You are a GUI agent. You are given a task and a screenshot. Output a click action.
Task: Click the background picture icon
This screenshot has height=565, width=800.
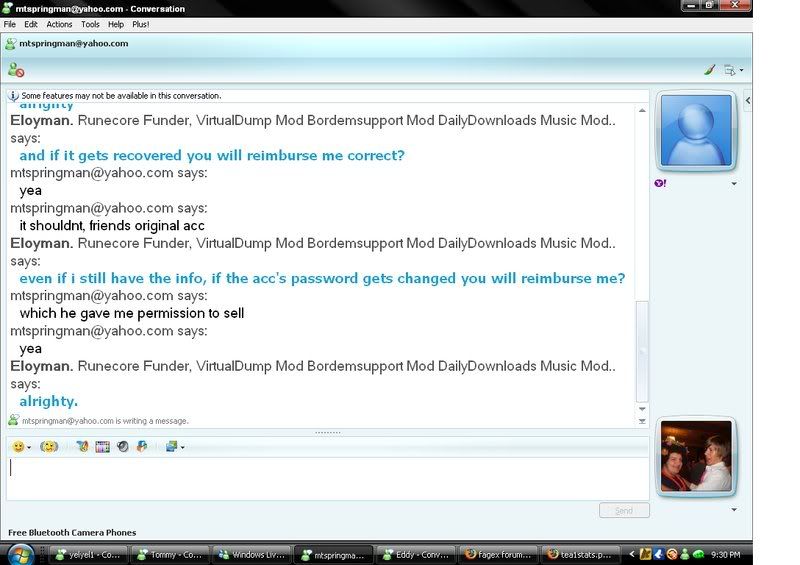(x=171, y=447)
